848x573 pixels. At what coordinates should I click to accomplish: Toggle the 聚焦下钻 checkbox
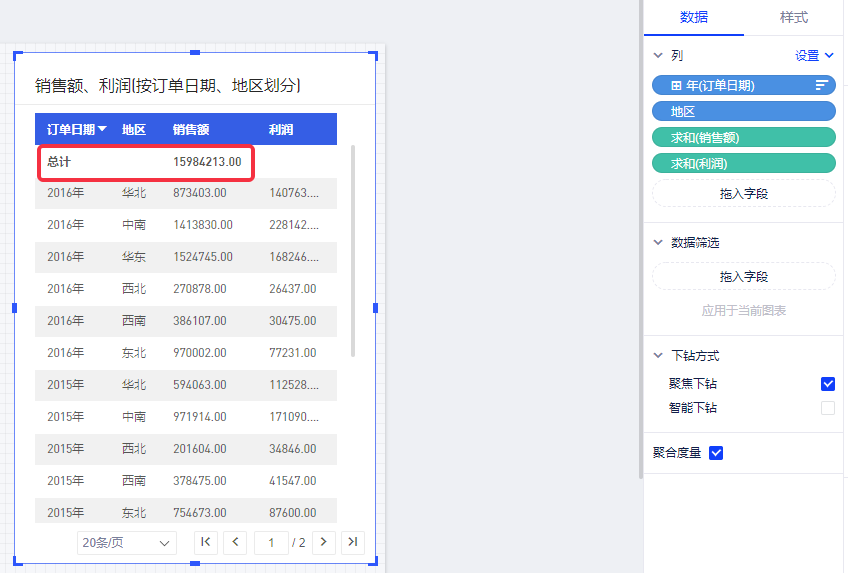(x=827, y=384)
